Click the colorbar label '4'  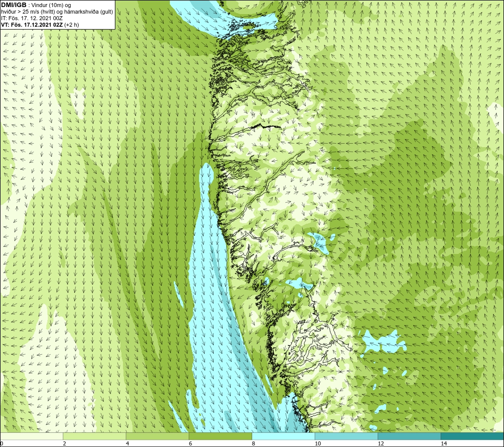(128, 443)
